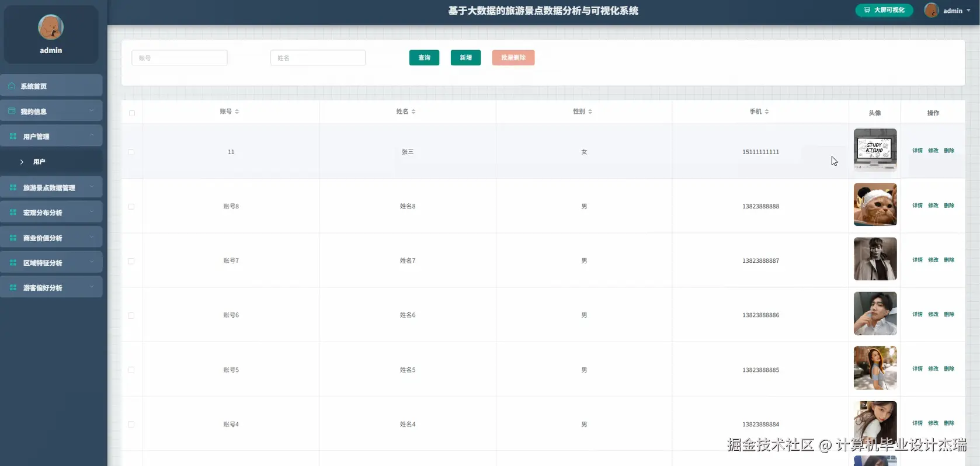Image resolution: width=980 pixels, height=466 pixels.
Task: Open the avatar thumbnail of 账号5
Action: pos(875,368)
